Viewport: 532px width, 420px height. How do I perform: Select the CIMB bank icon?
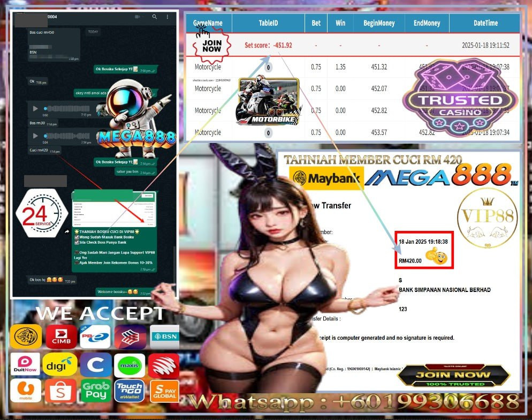point(62,336)
